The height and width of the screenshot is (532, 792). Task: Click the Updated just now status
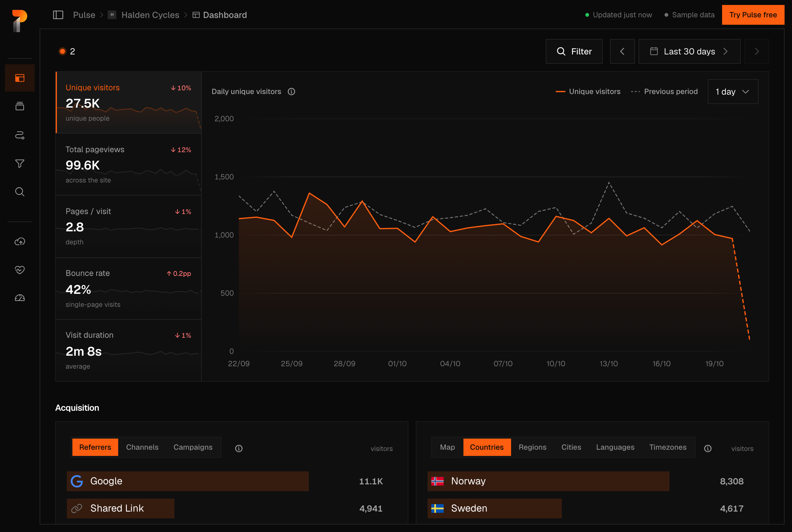619,15
